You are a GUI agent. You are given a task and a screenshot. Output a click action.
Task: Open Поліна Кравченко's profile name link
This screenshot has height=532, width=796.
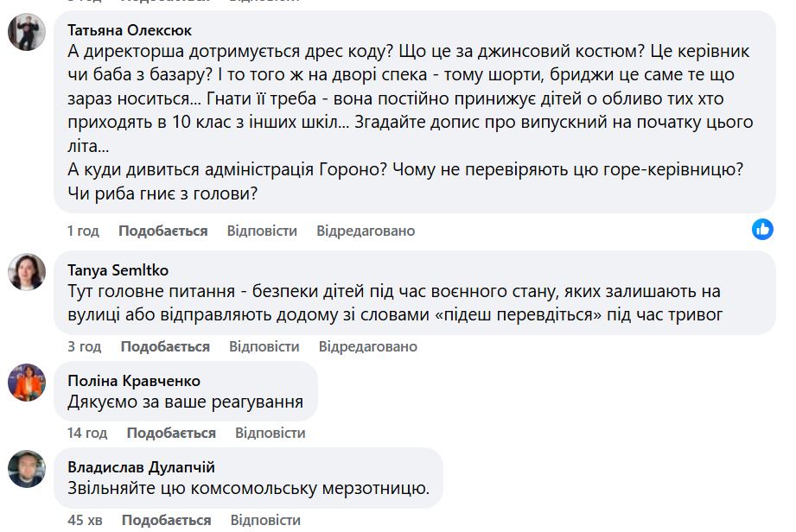(x=134, y=381)
